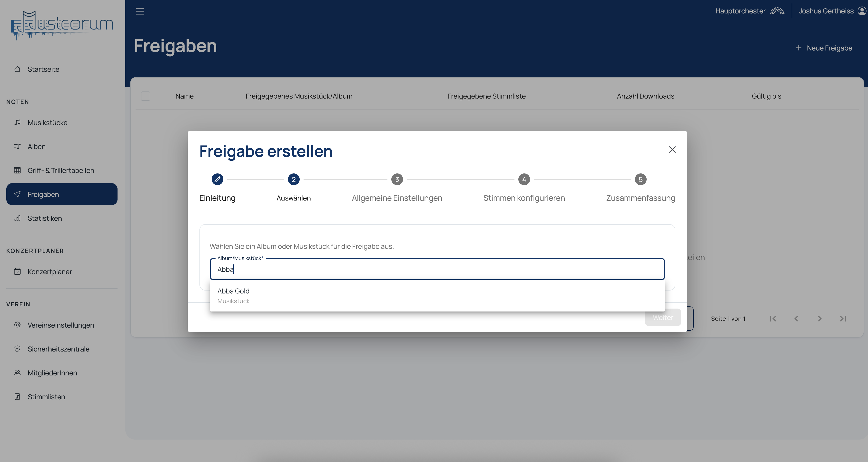The width and height of the screenshot is (868, 462).
Task: Go to last page icon
Action: click(843, 319)
